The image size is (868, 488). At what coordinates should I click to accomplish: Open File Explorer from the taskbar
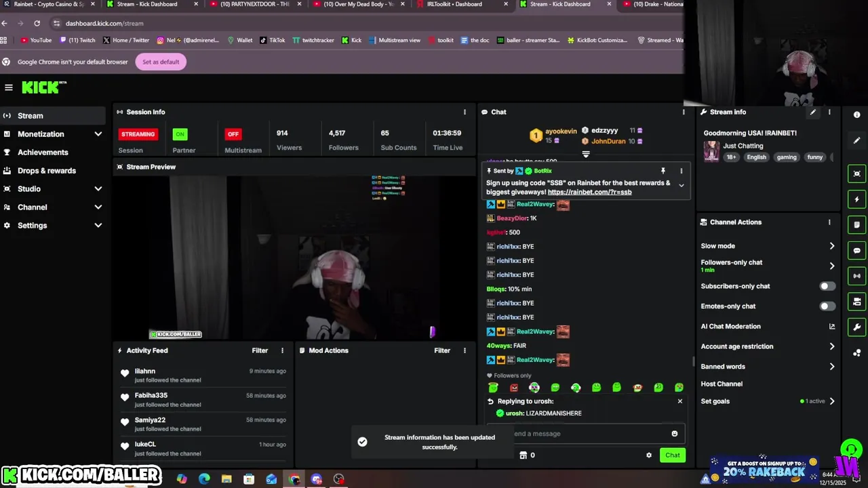[x=226, y=479]
